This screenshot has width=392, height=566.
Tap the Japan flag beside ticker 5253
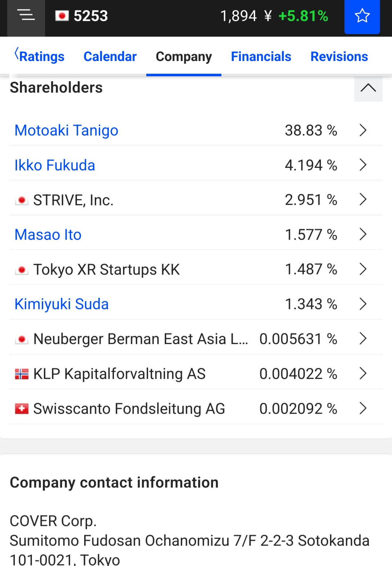(x=62, y=16)
